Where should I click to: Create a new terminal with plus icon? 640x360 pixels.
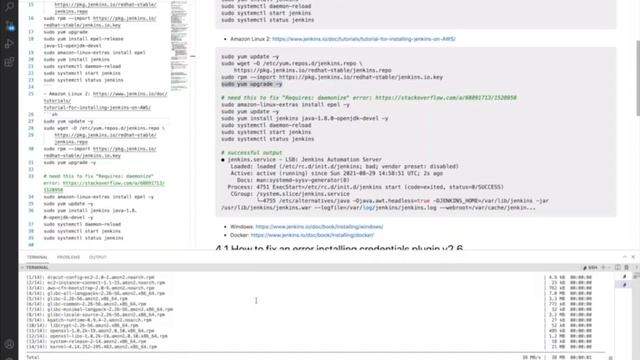(603, 267)
